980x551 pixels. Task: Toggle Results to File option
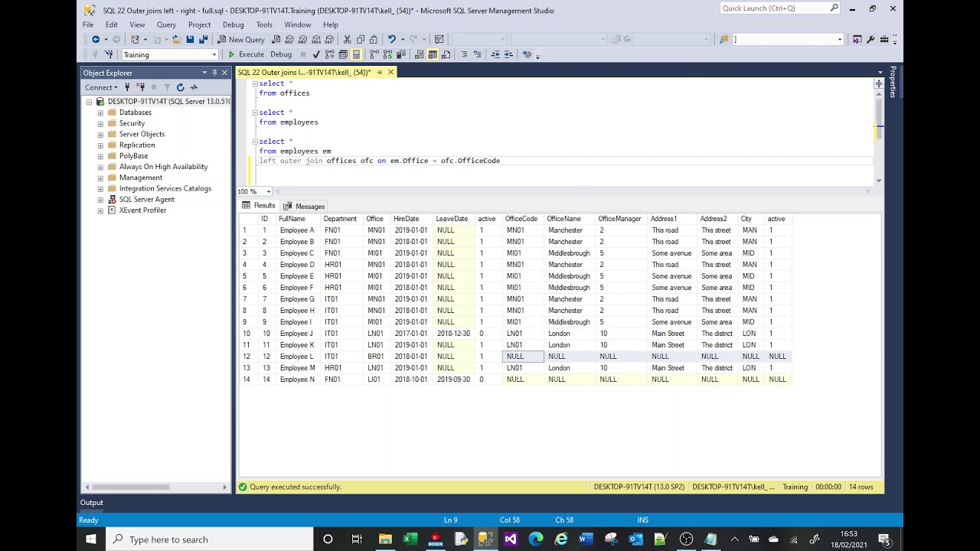click(x=446, y=54)
